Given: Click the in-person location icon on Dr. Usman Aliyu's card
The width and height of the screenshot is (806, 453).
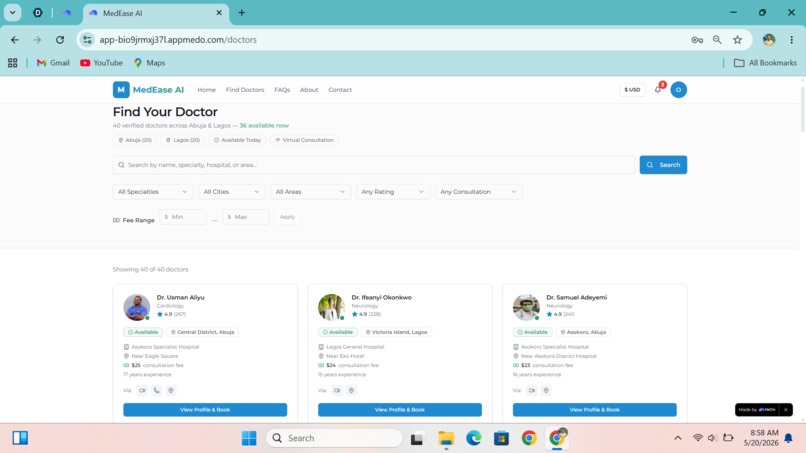Looking at the screenshot, I should (171, 390).
